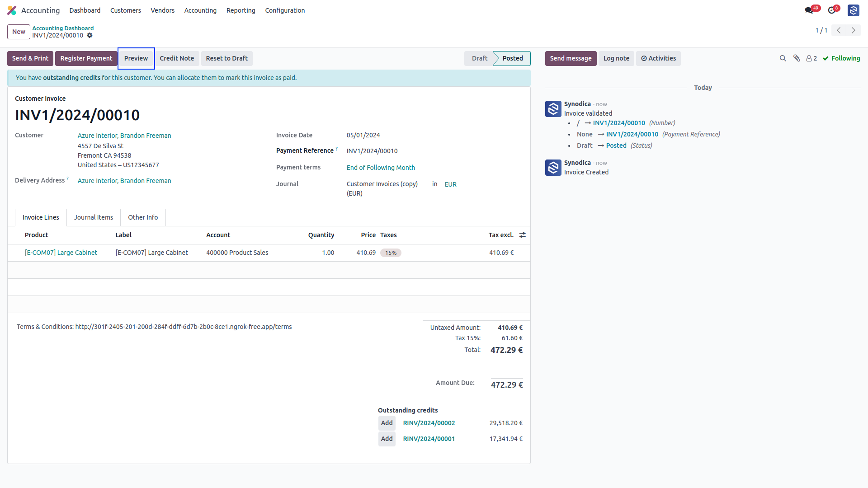
Task: Click the Customer Invoices (copy) journal value
Action: coord(382,188)
